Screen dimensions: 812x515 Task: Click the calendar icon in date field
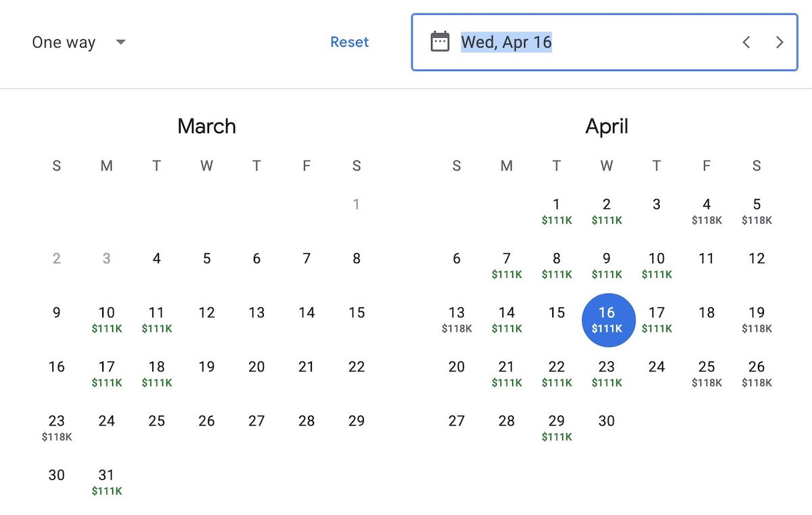440,42
